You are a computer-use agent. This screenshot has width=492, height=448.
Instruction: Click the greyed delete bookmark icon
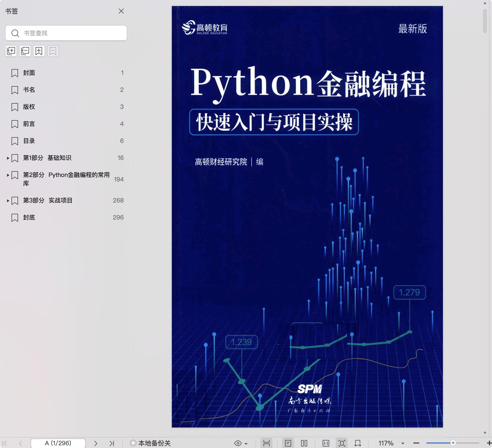click(53, 51)
